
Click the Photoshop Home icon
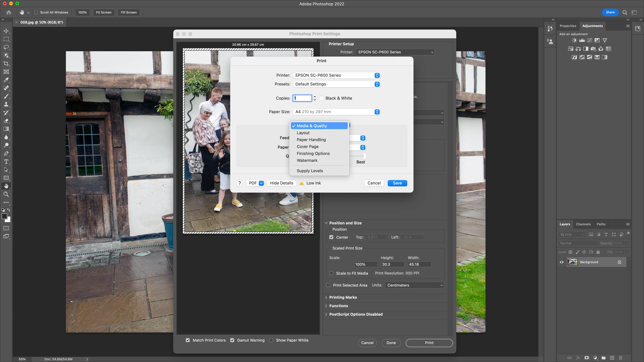point(9,12)
